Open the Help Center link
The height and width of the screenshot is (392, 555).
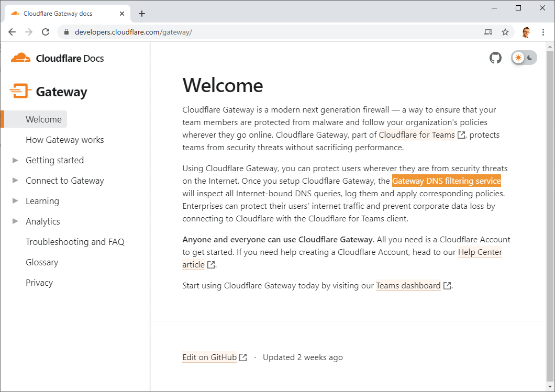pos(480,252)
